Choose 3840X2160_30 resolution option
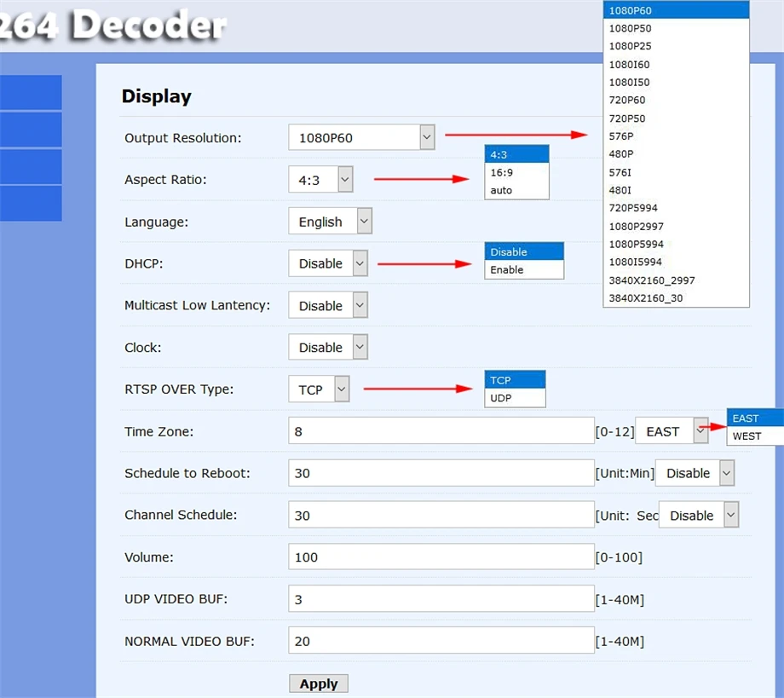The height and width of the screenshot is (698, 784). (x=645, y=298)
